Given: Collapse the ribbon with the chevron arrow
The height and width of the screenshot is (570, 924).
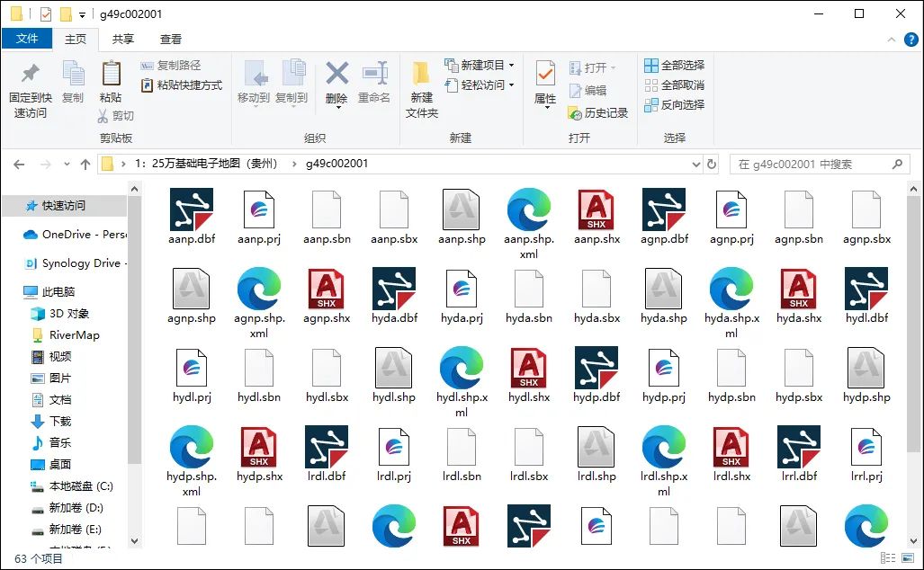Looking at the screenshot, I should coord(891,40).
